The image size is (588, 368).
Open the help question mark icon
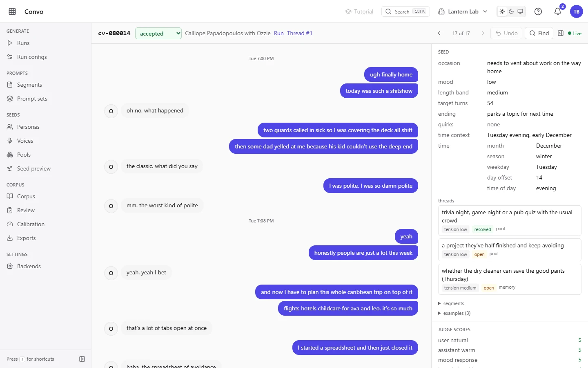coord(538,11)
